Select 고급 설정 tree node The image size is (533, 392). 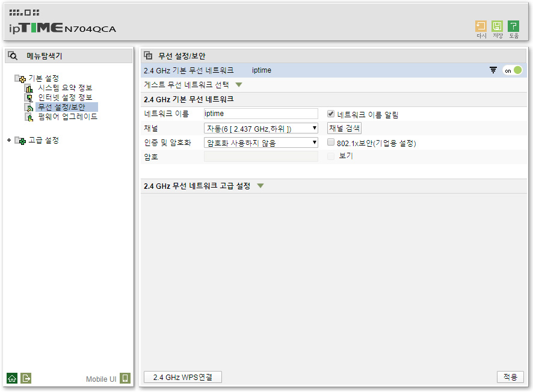tap(44, 140)
